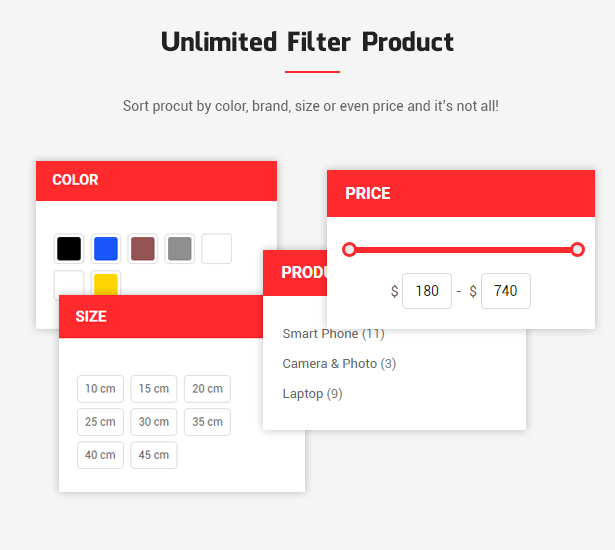This screenshot has width=615, height=550.
Task: Choose the 15 cm size option
Action: pyautogui.click(x=154, y=389)
